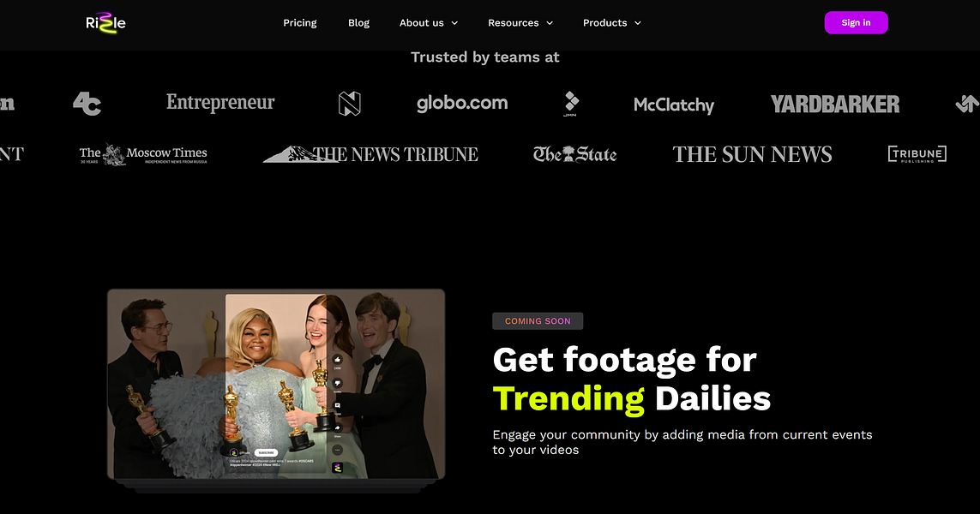Click the purple Sign in button
The image size is (980, 514).
(x=856, y=22)
